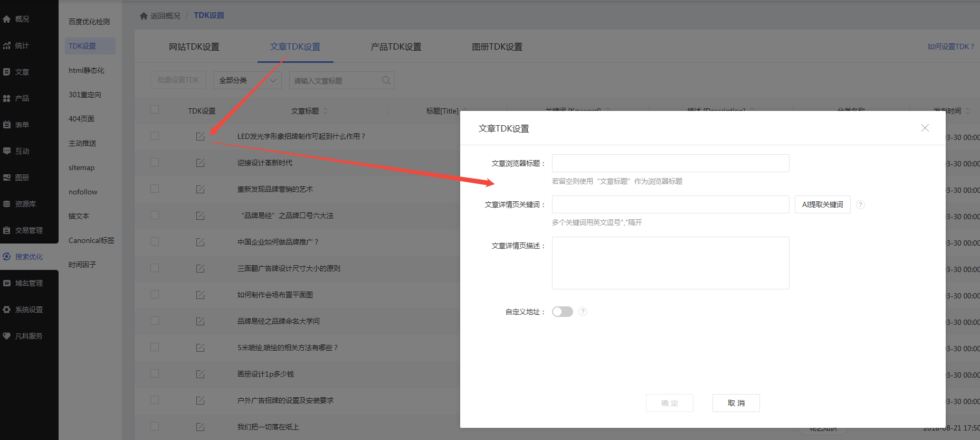The height and width of the screenshot is (440, 980).
Task: Open the 表单 forms sidebar item
Action: [22, 125]
